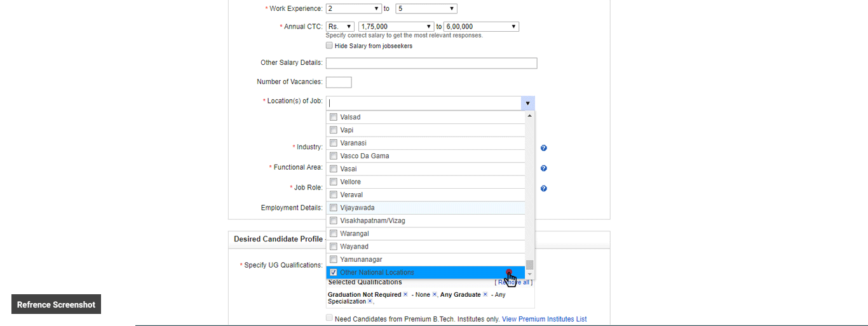Enable Hide Salary from jobseekers
Screen dimensions: 868x326
tap(329, 46)
